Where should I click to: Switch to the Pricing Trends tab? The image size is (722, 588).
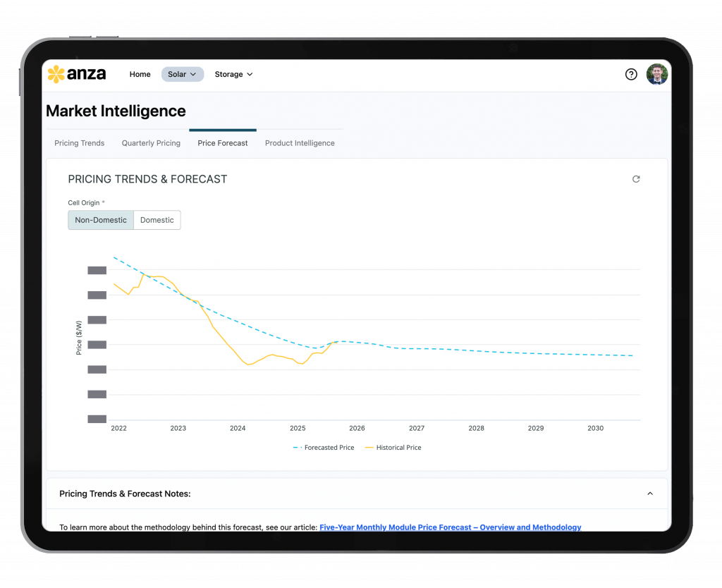80,143
